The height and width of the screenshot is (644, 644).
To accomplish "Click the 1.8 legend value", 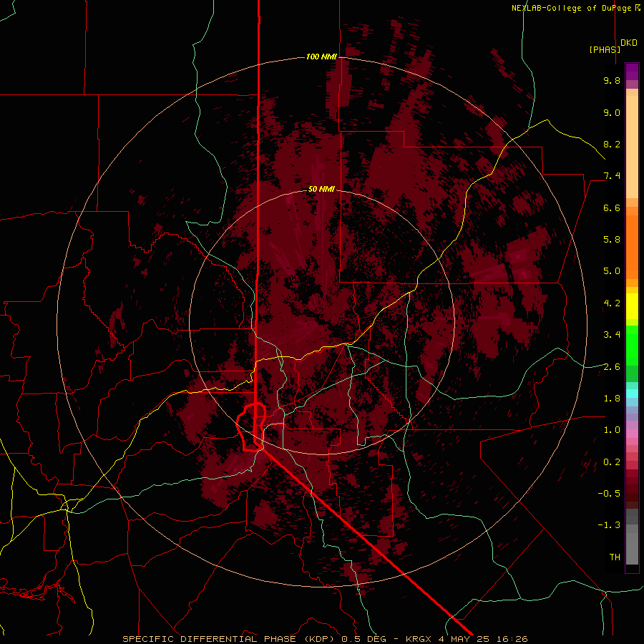I will pos(612,399).
